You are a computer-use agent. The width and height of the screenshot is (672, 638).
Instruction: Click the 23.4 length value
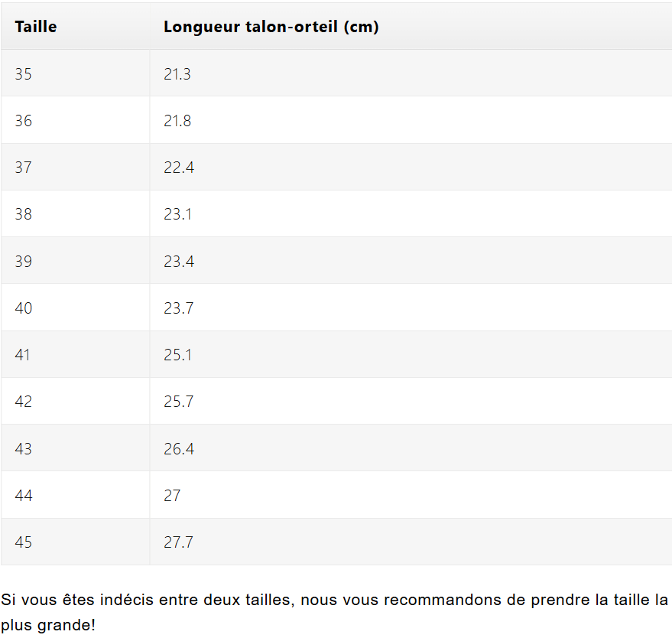coord(179,262)
